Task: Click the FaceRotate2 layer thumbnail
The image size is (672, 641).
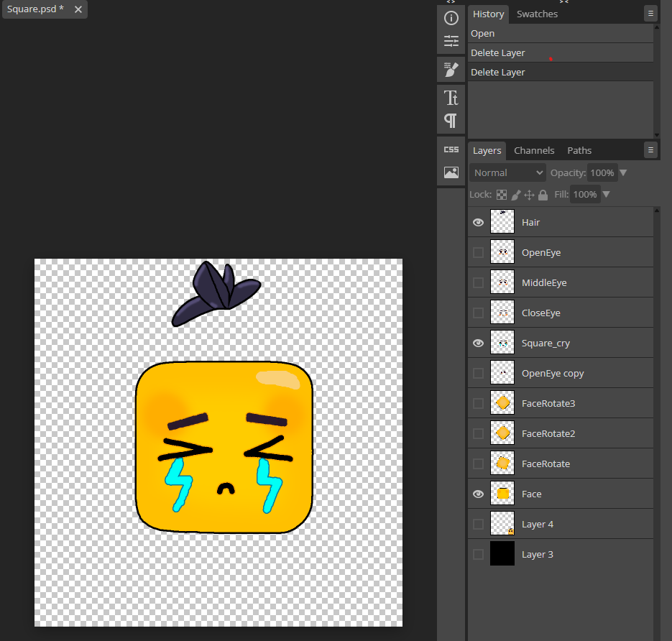Action: (x=502, y=433)
